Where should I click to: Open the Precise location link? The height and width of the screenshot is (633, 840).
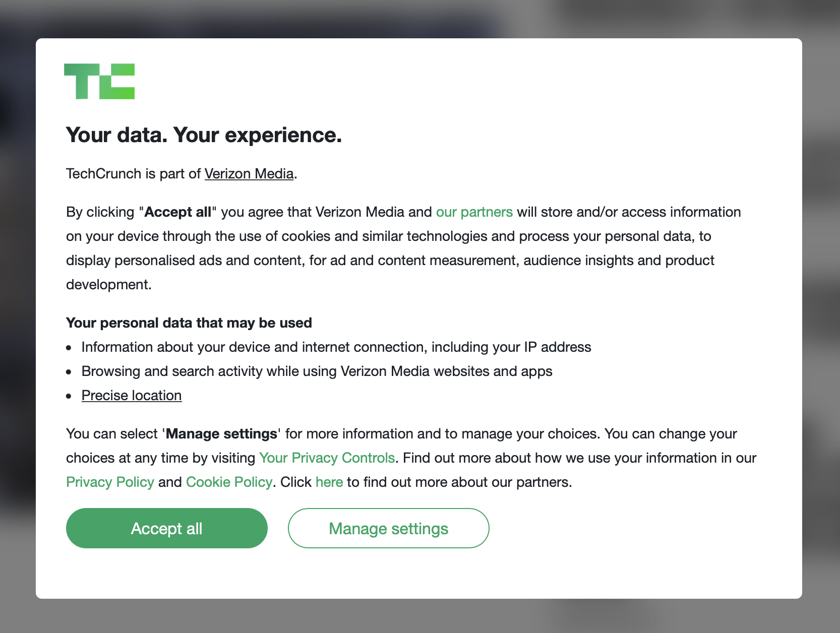coord(132,396)
